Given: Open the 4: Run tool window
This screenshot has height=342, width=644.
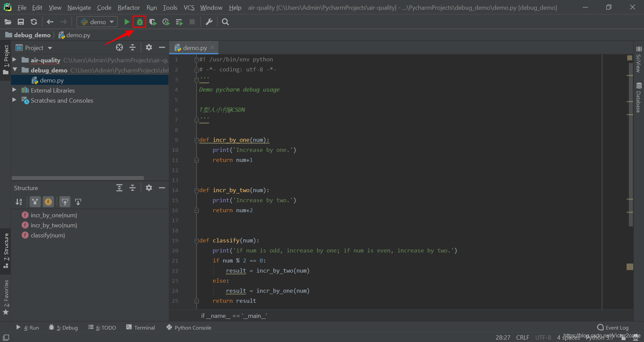Looking at the screenshot, I should click(28, 328).
